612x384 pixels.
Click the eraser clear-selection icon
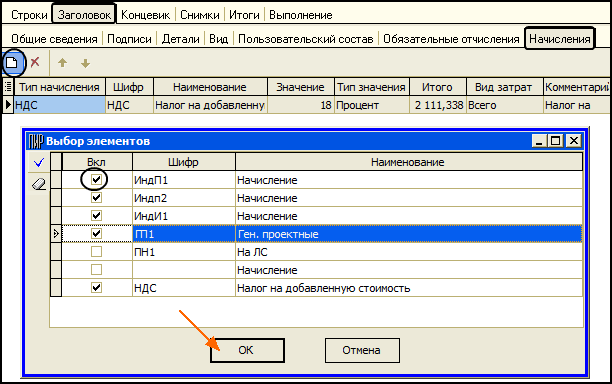[x=39, y=184]
